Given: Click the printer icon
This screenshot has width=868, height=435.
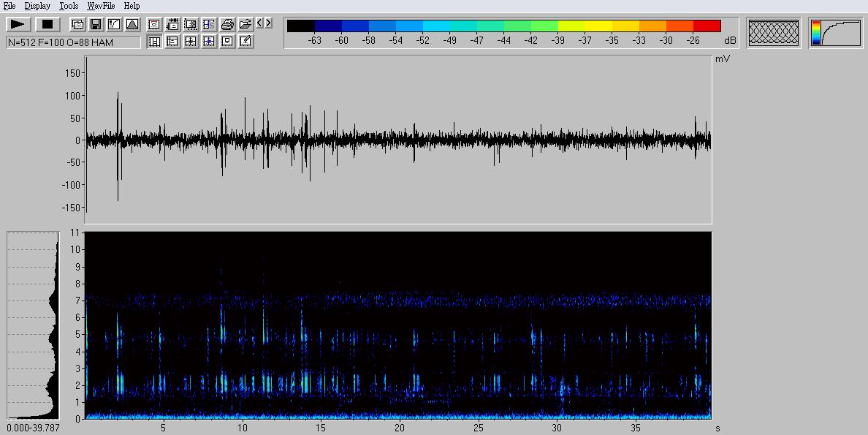Looking at the screenshot, I should pyautogui.click(x=227, y=24).
